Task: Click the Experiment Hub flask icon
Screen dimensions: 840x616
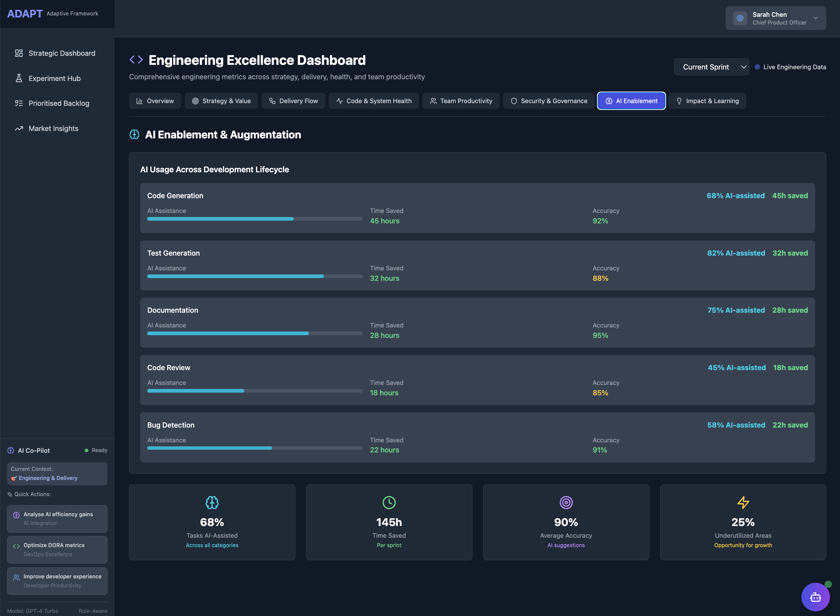Action: (x=19, y=78)
